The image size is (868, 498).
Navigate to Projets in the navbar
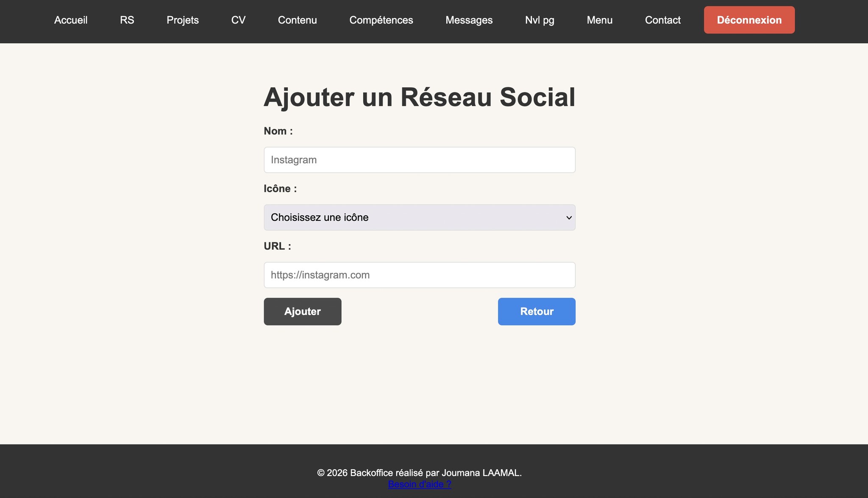pyautogui.click(x=182, y=20)
